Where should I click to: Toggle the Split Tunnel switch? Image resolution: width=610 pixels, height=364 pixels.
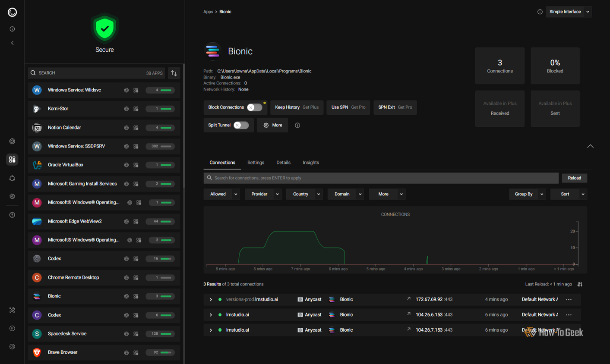pyautogui.click(x=241, y=125)
